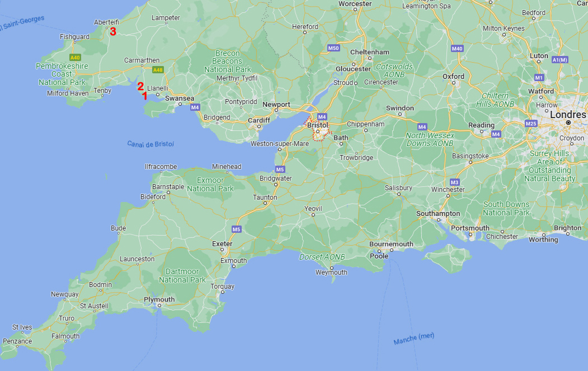Select the green A40 road shield
Image resolution: width=588 pixels, height=371 pixels.
tap(75, 58)
